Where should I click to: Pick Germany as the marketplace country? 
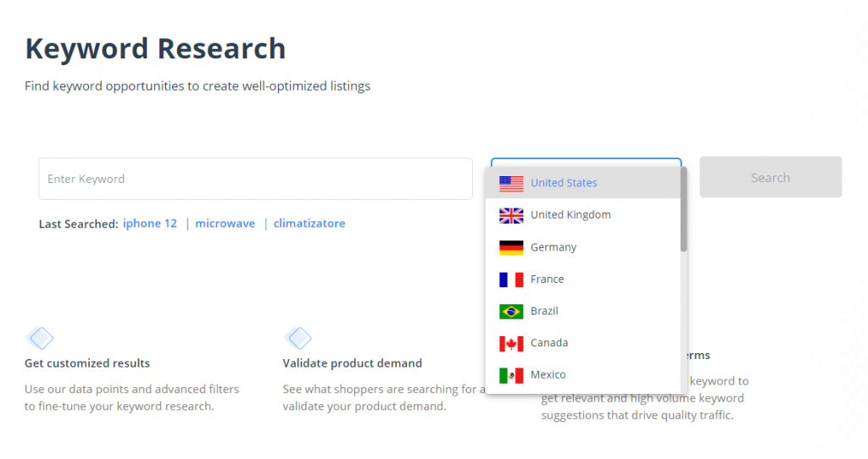point(554,247)
